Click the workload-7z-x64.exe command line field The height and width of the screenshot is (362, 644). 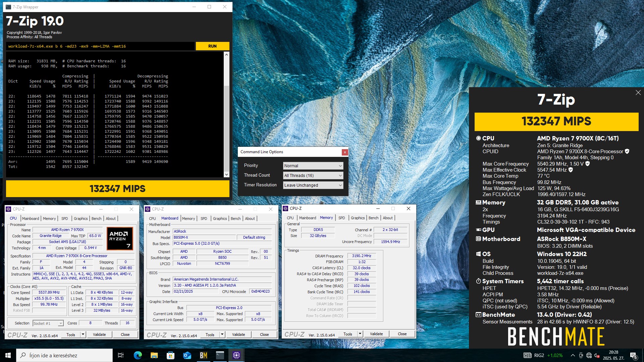100,46
